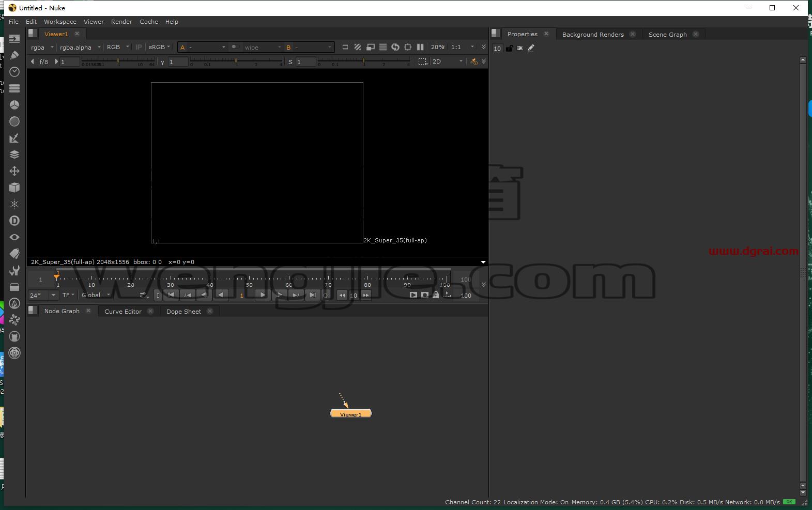Click the skip forward 10 frames button
Screen dimensions: 812x510
coord(366,295)
